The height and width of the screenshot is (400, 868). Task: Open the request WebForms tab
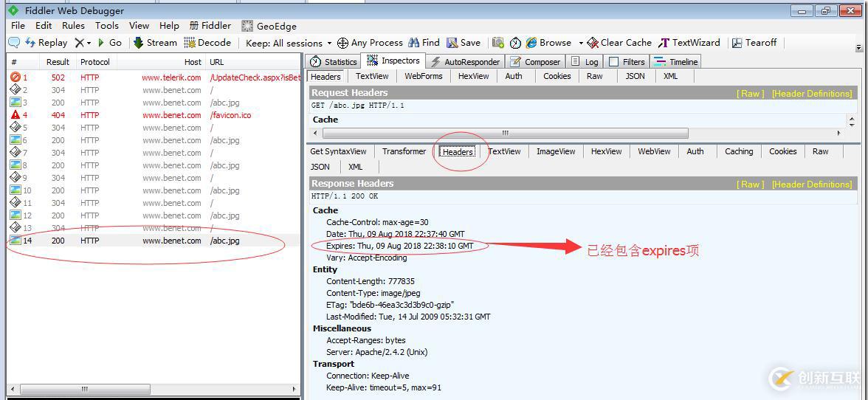424,76
